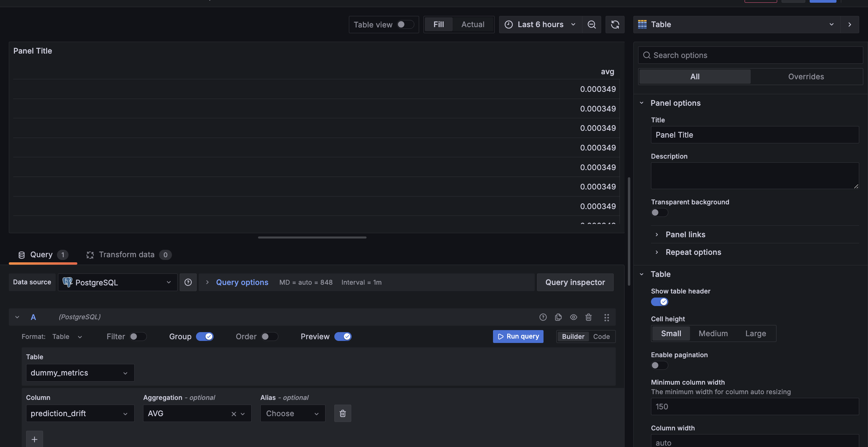
Task: Click the Description text area
Action: point(755,176)
